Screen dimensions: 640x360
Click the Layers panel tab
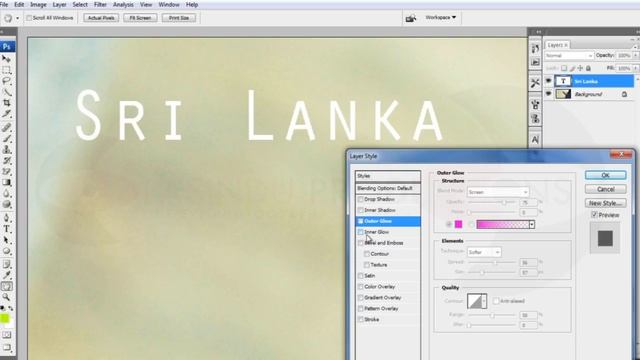[x=558, y=45]
